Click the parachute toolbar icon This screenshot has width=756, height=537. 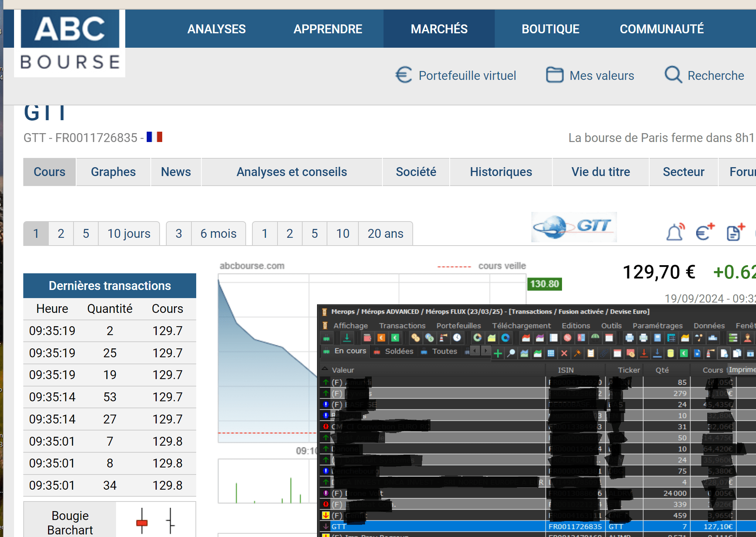pyautogui.click(x=595, y=338)
